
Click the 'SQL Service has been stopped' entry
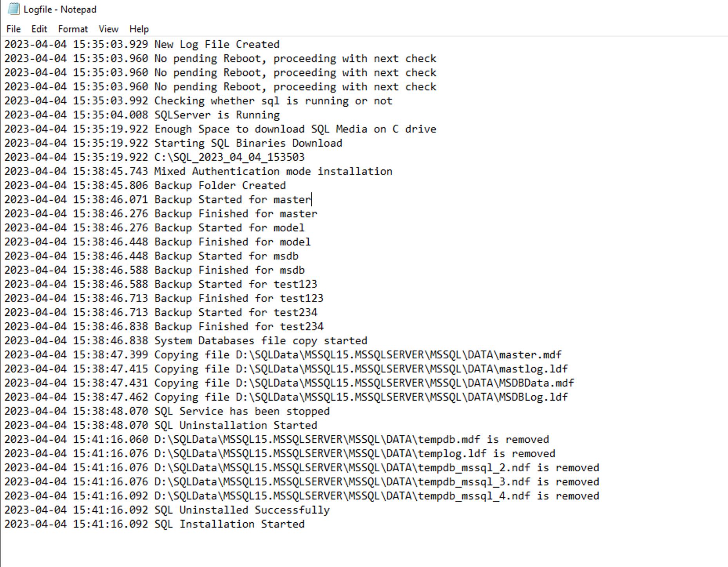pyautogui.click(x=242, y=411)
